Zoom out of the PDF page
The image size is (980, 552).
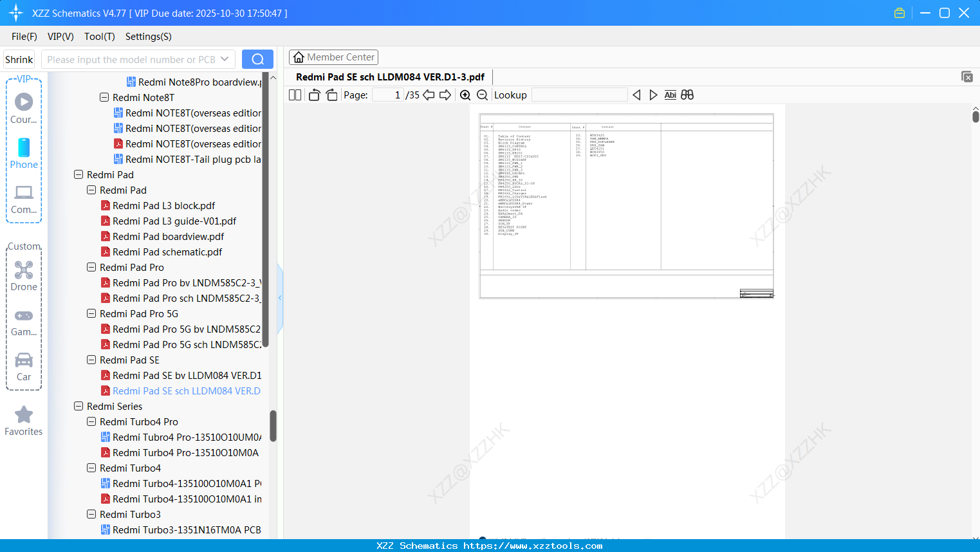pos(481,95)
